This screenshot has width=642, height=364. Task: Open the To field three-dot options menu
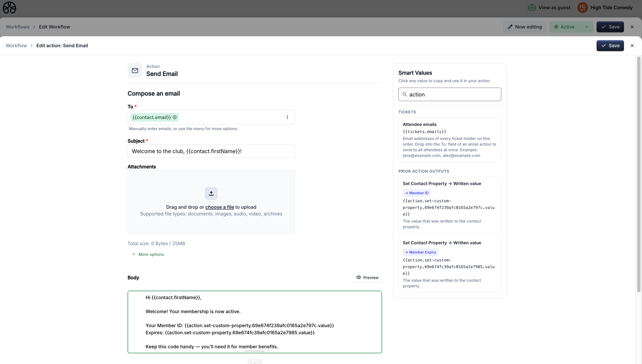[x=287, y=117]
